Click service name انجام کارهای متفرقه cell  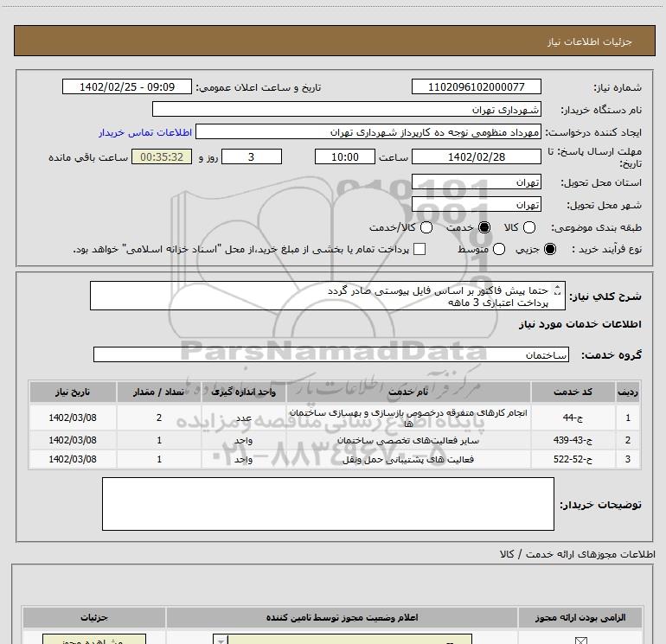(408, 418)
